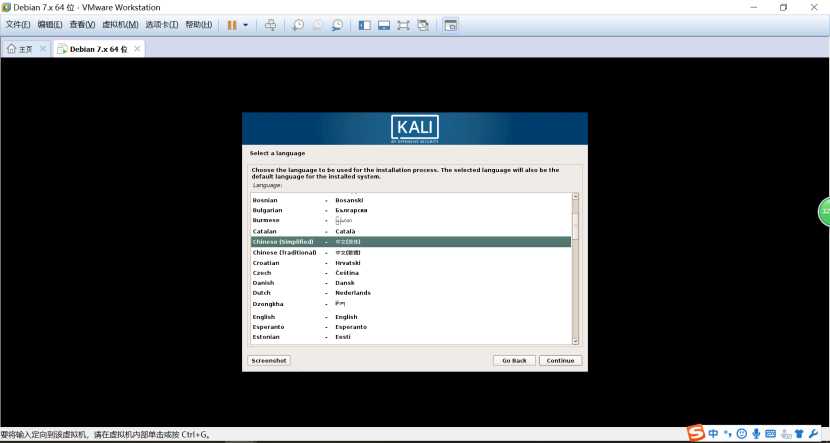
Task: Toggle punctuation mode icon in Sogou bar
Action: 728,433
